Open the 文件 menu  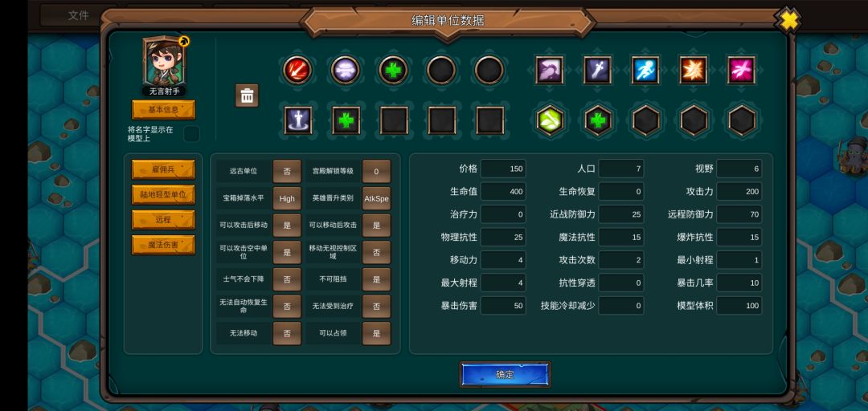pos(78,15)
